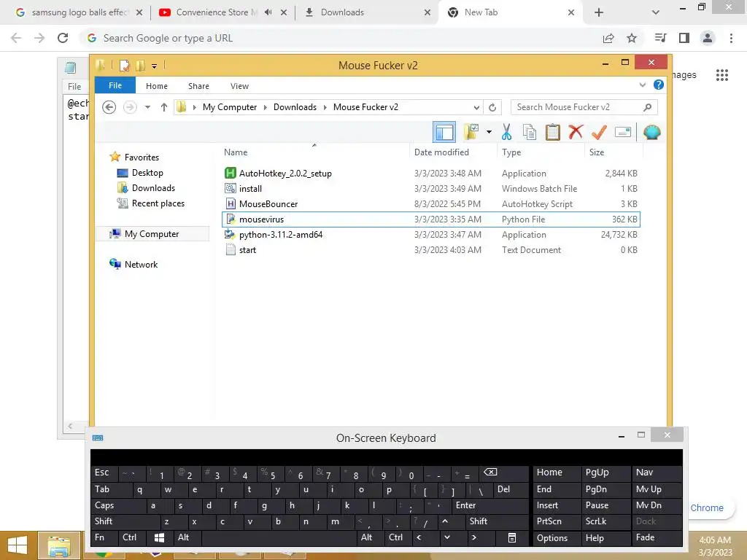Click the blue shell icon in Explorer toolbar
This screenshot has height=560, width=747.
(651, 132)
